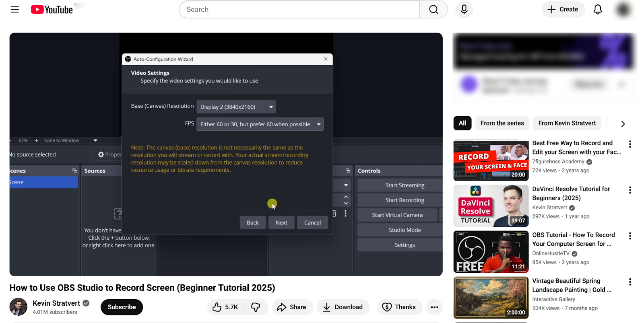Enable Studio Mode in OBS
The height and width of the screenshot is (323, 644).
[400, 230]
